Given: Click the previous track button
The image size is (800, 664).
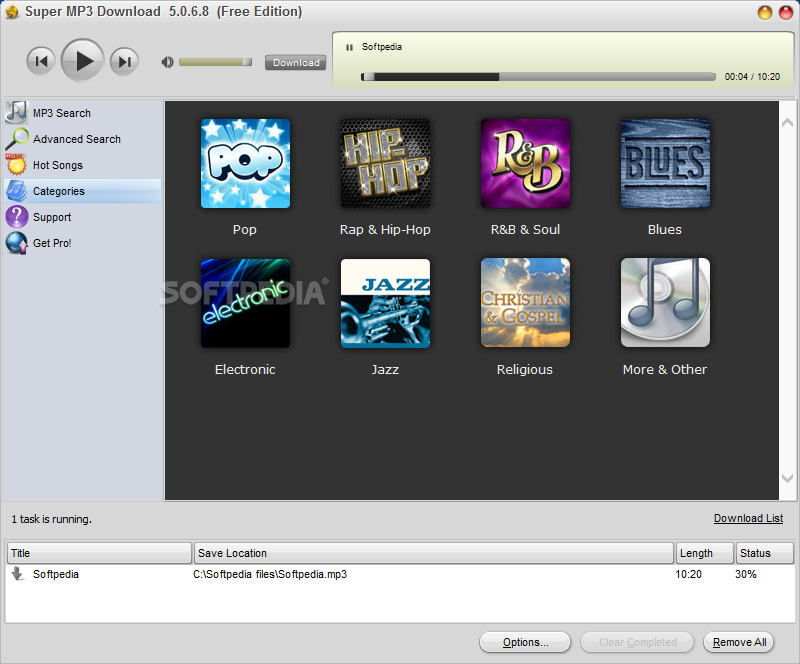Looking at the screenshot, I should [x=41, y=62].
